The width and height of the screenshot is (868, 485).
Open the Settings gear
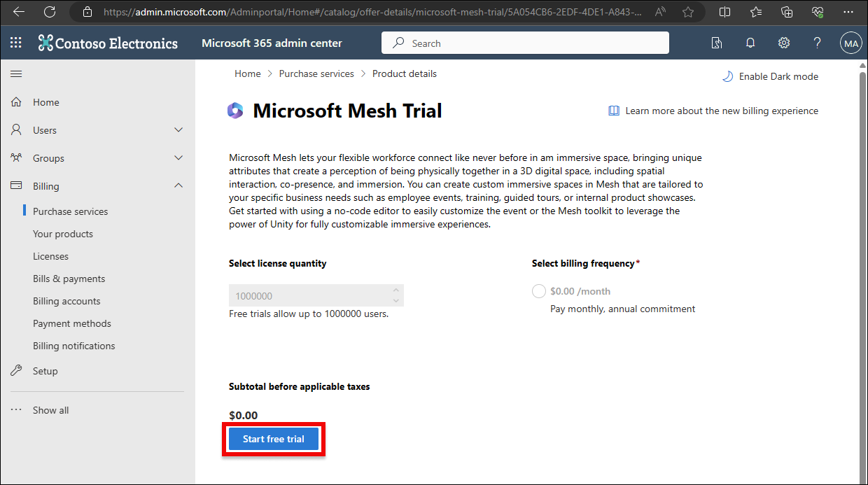click(783, 43)
